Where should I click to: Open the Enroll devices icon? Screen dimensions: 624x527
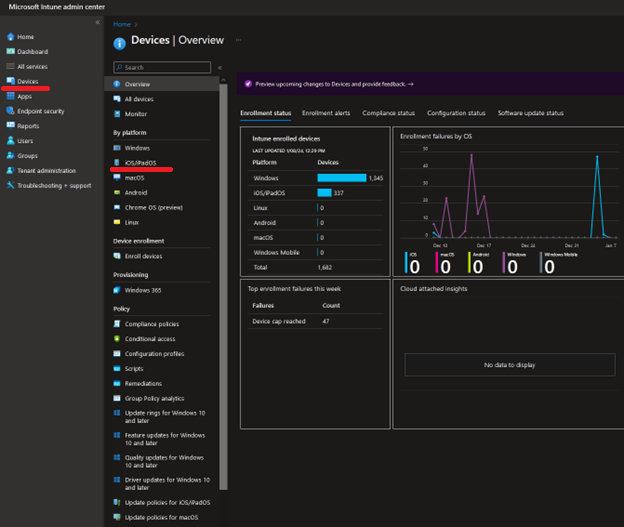[117, 256]
